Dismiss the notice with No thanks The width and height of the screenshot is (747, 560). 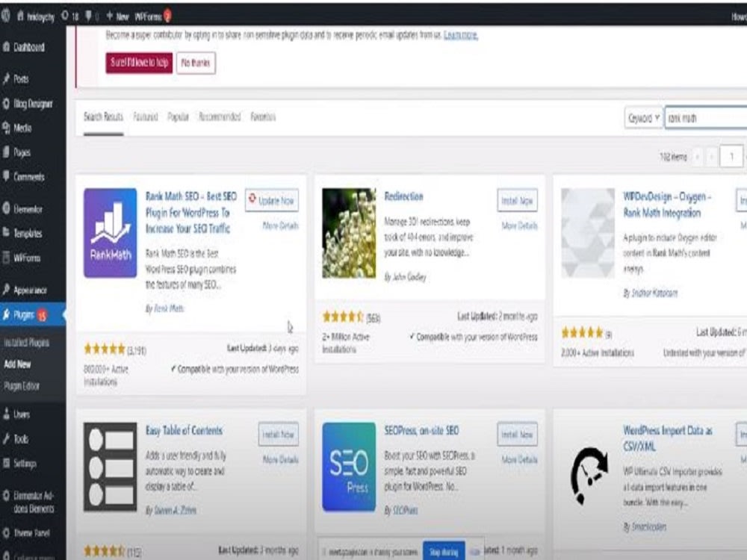(196, 63)
